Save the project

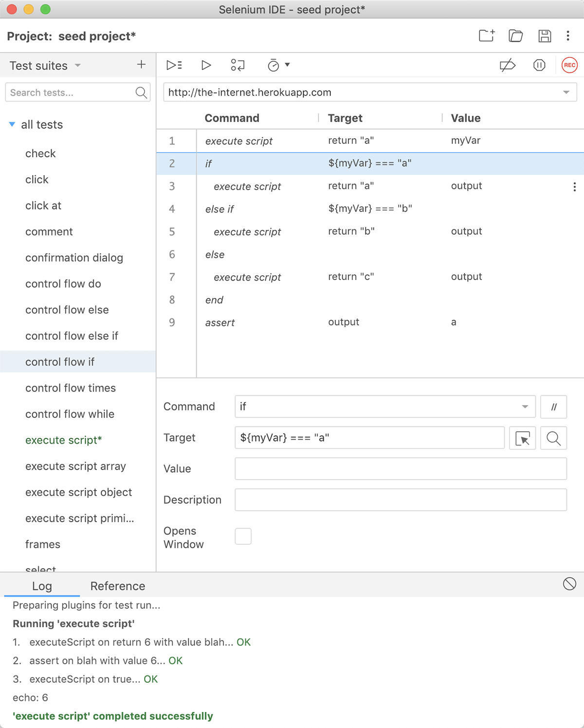545,36
